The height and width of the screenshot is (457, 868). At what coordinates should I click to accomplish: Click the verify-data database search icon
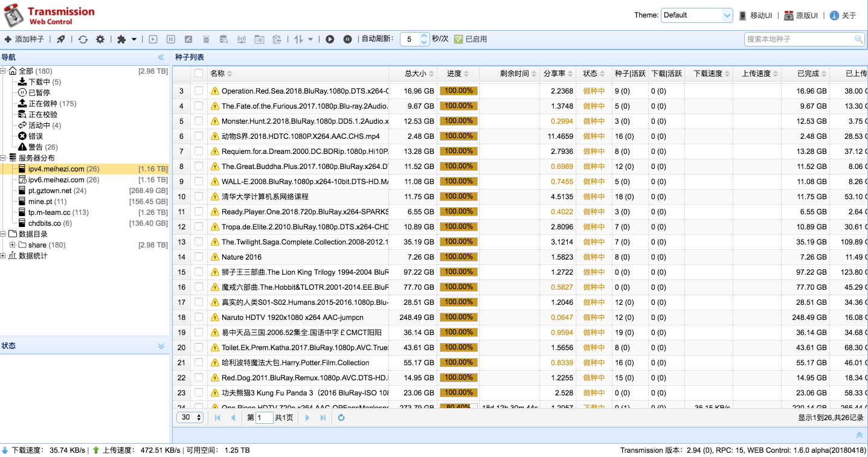pyautogui.click(x=223, y=39)
